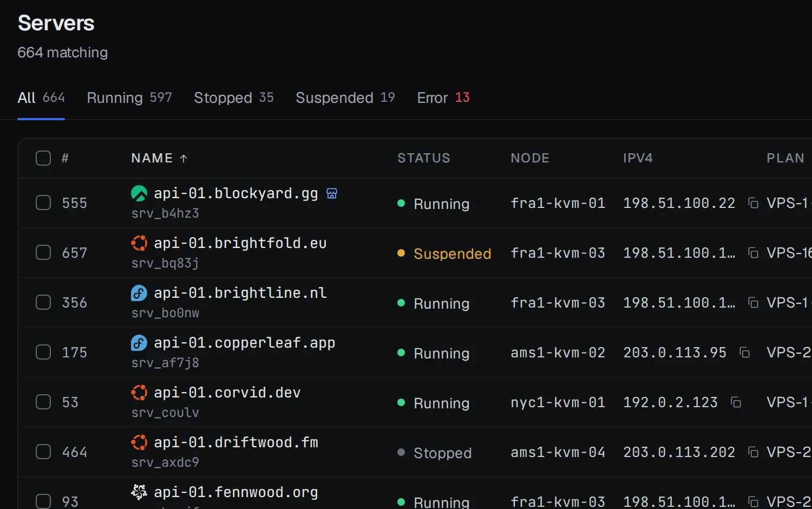Sort by the # column header
Image resolution: width=812 pixels, height=509 pixels.
[x=65, y=158]
